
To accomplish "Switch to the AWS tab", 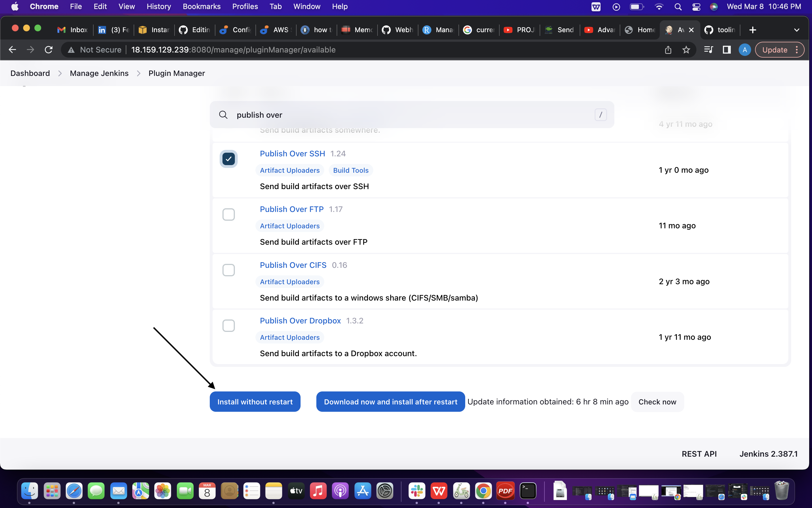I will pyautogui.click(x=275, y=30).
